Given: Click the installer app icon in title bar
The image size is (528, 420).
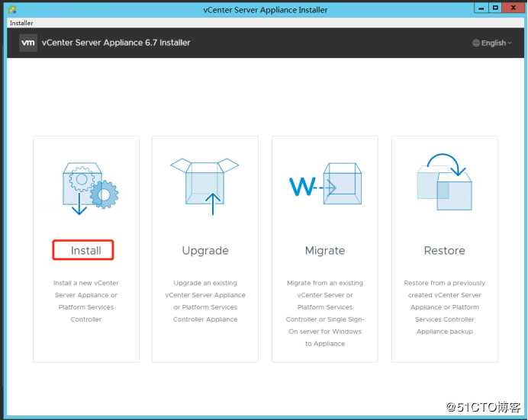Looking at the screenshot, I should point(12,9).
